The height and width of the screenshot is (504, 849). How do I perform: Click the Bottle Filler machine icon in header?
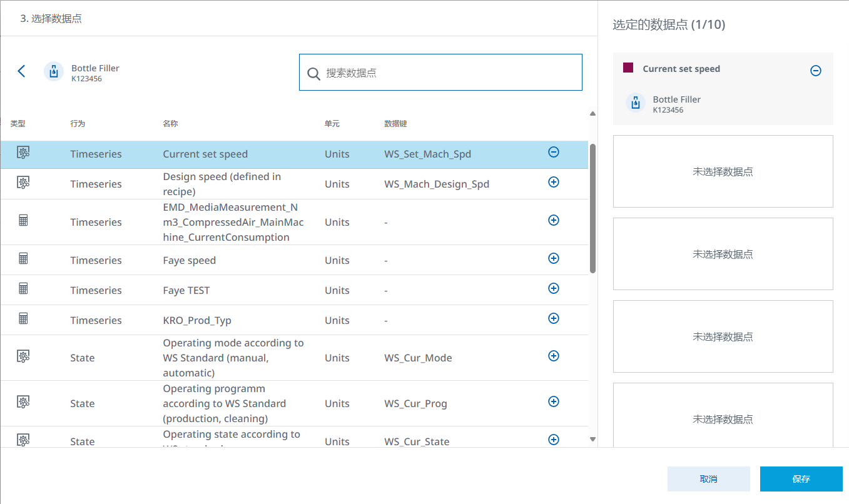[x=54, y=71]
